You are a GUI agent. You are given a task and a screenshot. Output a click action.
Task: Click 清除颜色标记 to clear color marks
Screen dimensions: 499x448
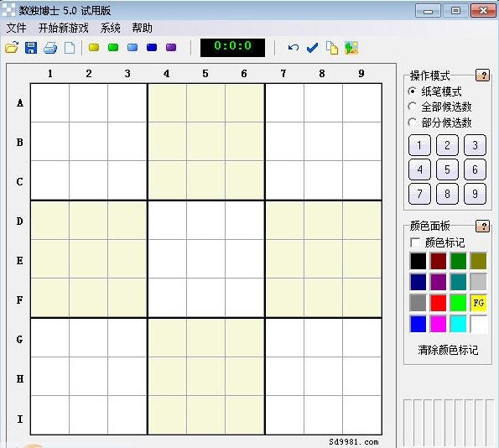(x=448, y=350)
